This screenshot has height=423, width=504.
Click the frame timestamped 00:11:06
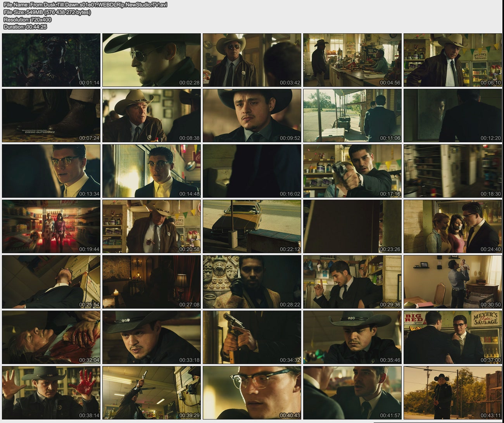pos(352,116)
